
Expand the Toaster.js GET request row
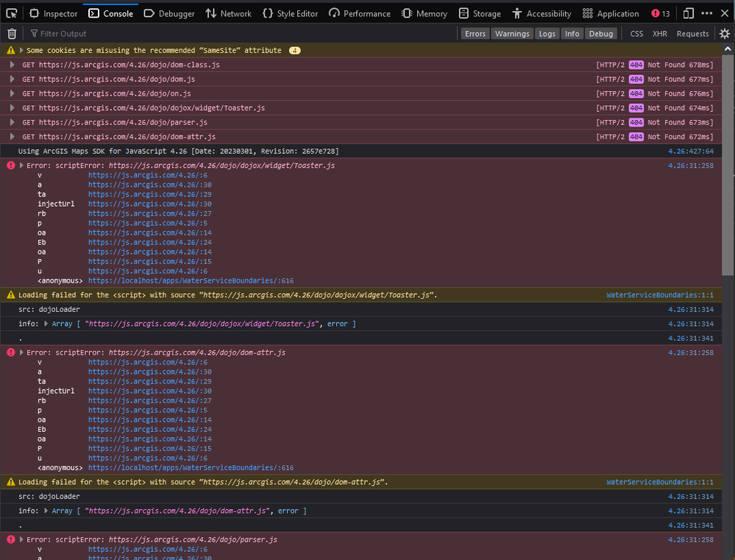pos(13,108)
